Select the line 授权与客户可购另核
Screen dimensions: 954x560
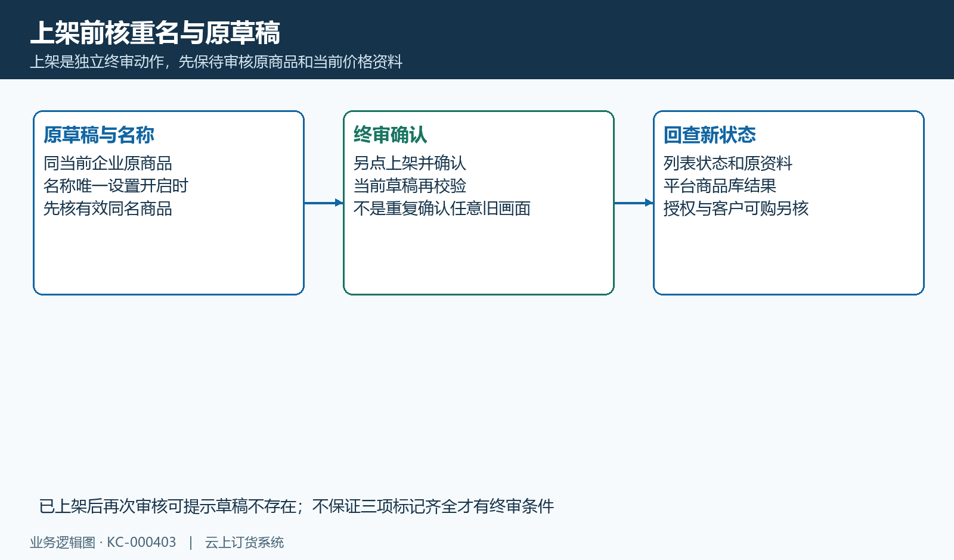(736, 209)
